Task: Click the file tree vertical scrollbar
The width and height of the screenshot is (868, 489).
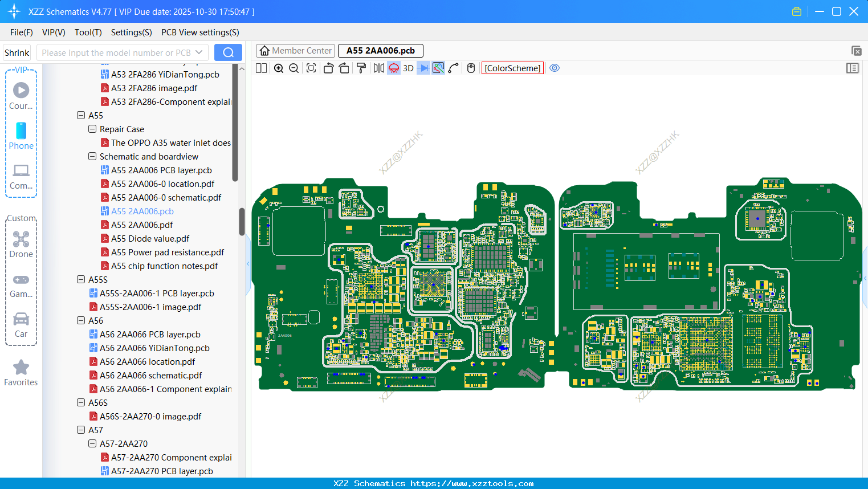Action: [242, 222]
